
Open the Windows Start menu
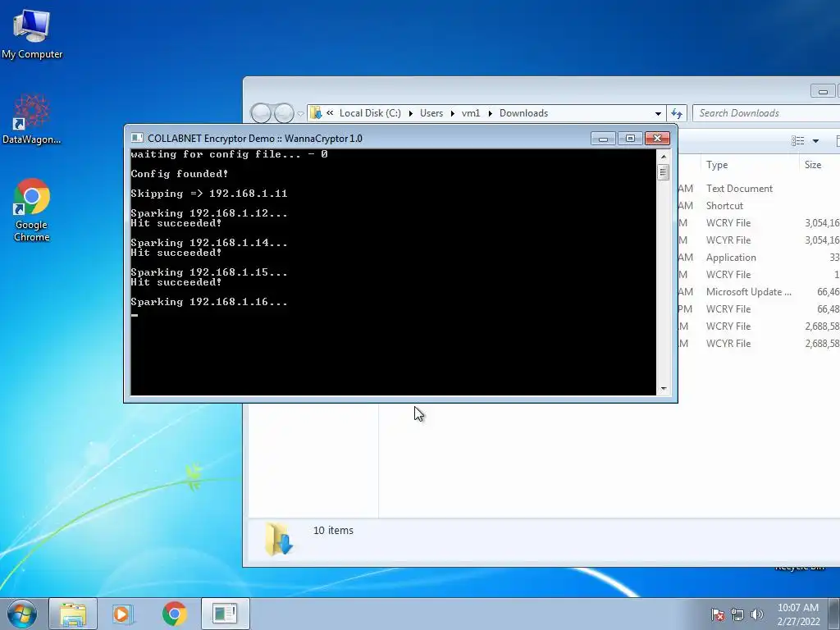[22, 614]
